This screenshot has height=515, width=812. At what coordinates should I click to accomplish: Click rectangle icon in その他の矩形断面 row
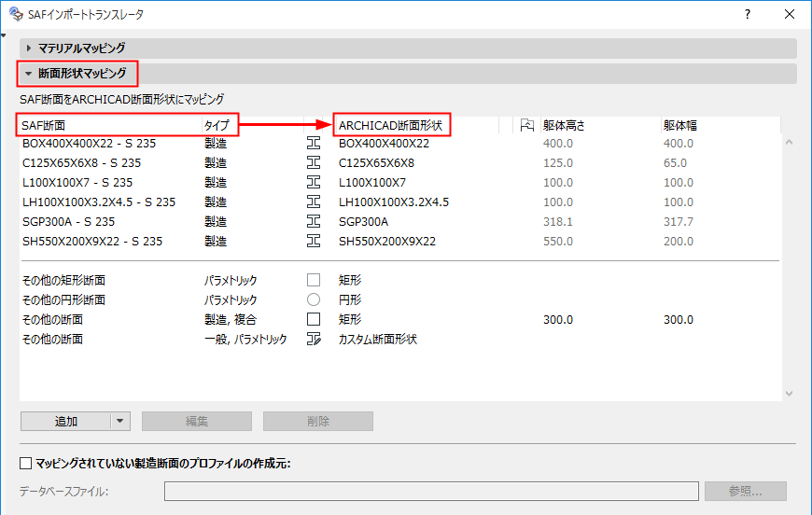pos(314,280)
